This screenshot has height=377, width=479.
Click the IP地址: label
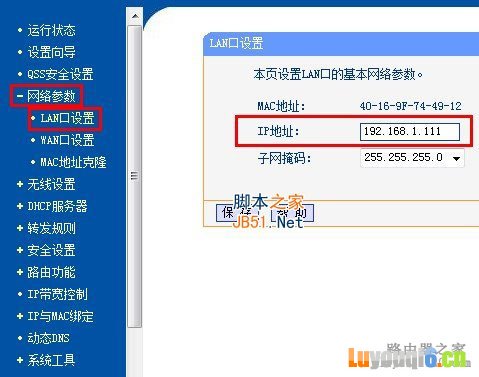(x=278, y=132)
